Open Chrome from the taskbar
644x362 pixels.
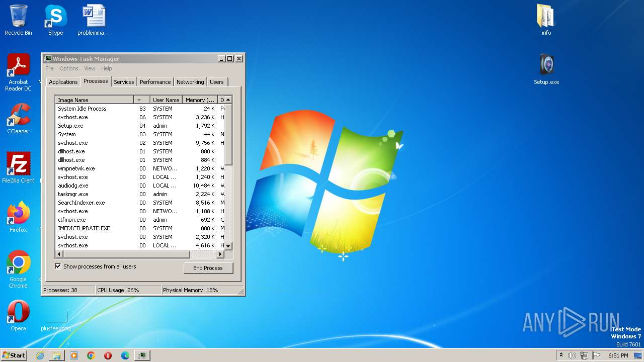[91, 355]
